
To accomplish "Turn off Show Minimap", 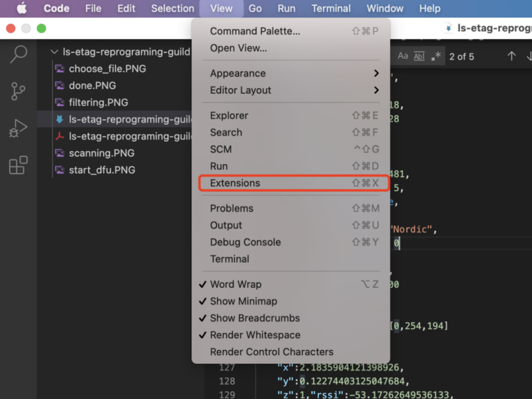I will point(243,301).
